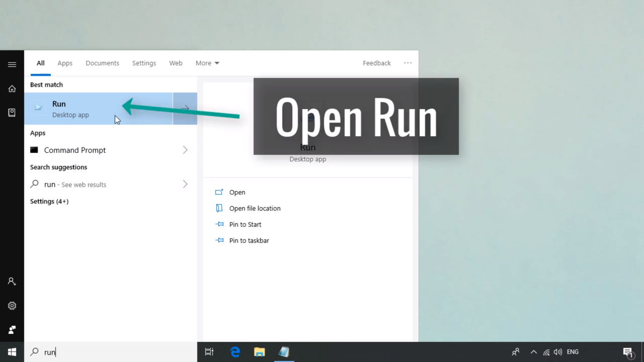Viewport: 644px width, 362px height.
Task: Click the Feedback link
Action: [376, 63]
